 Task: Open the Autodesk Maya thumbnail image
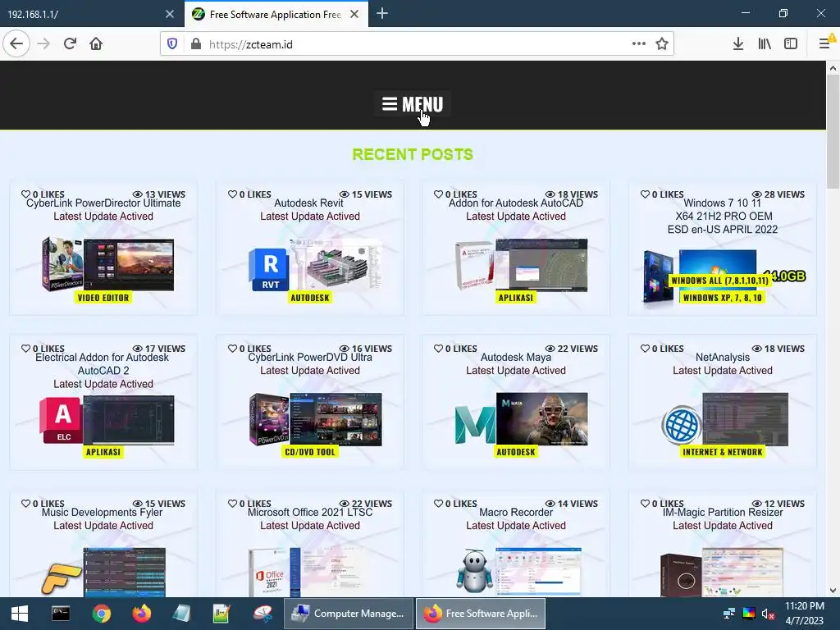[521, 419]
